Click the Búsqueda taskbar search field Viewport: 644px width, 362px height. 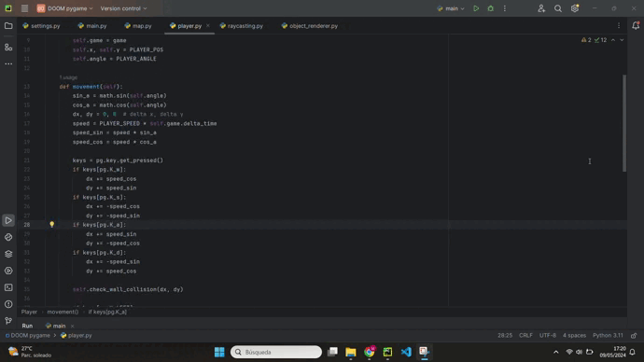[x=276, y=352]
